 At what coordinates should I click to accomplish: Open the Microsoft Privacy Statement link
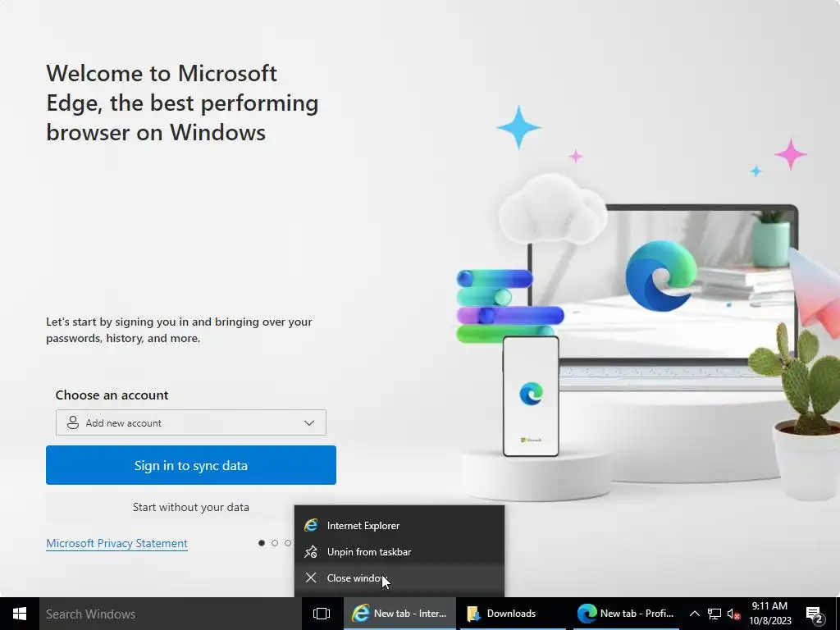click(116, 543)
